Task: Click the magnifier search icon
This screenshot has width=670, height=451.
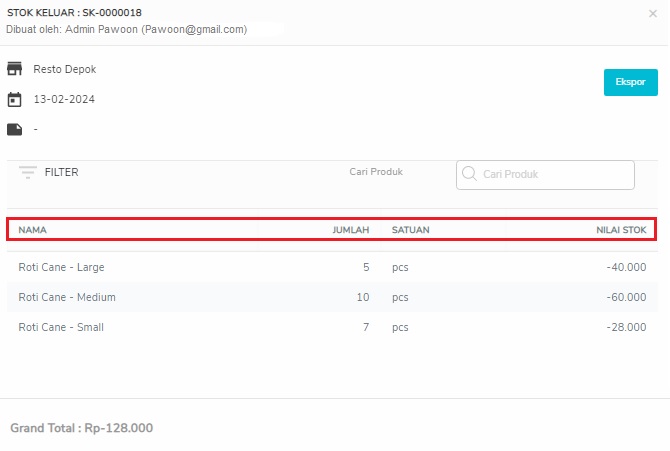Action: [469, 174]
